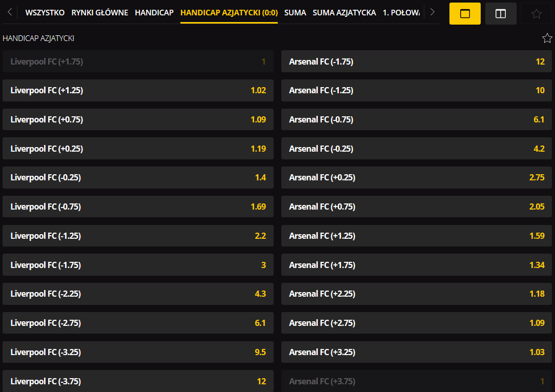
Task: Bet on Arsenal FC (+0.25) at 2.75
Action: pyautogui.click(x=417, y=178)
